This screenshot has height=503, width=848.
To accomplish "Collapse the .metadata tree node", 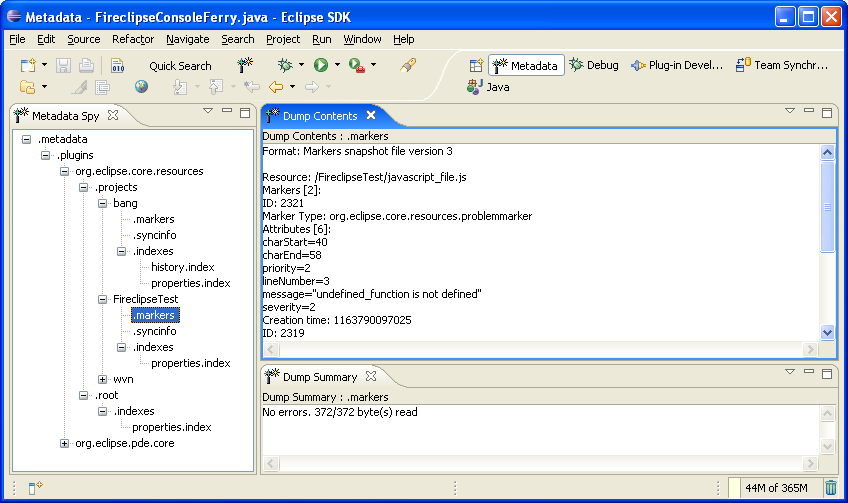I will (26, 139).
